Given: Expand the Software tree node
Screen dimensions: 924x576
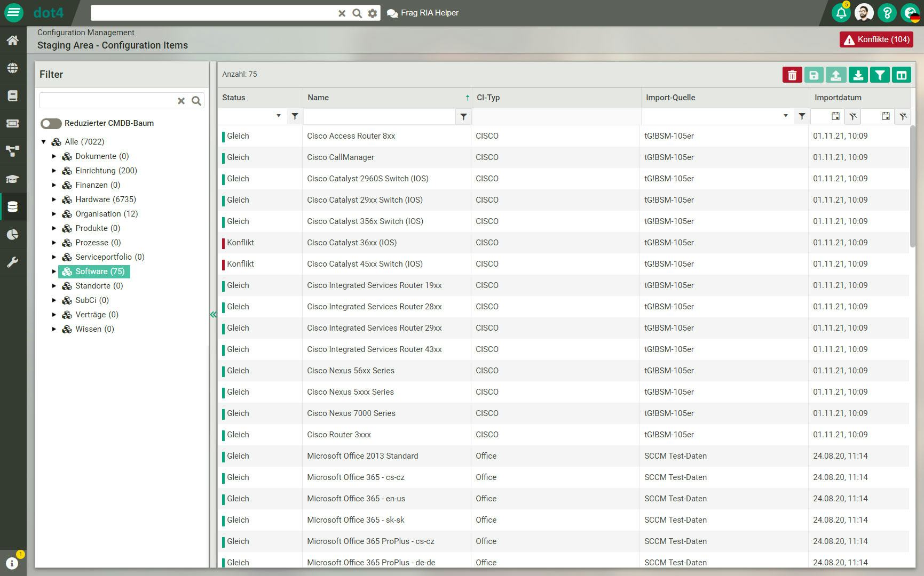Looking at the screenshot, I should coord(54,271).
